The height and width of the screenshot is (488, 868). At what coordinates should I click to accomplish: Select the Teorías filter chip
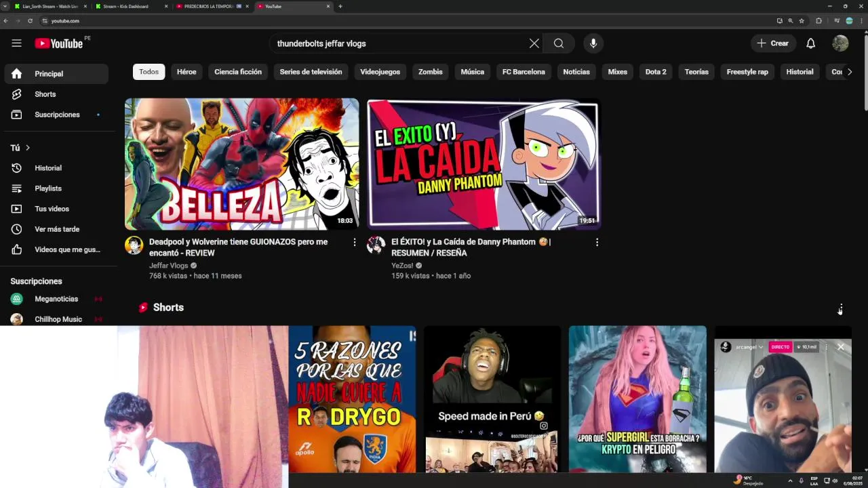[x=696, y=72]
